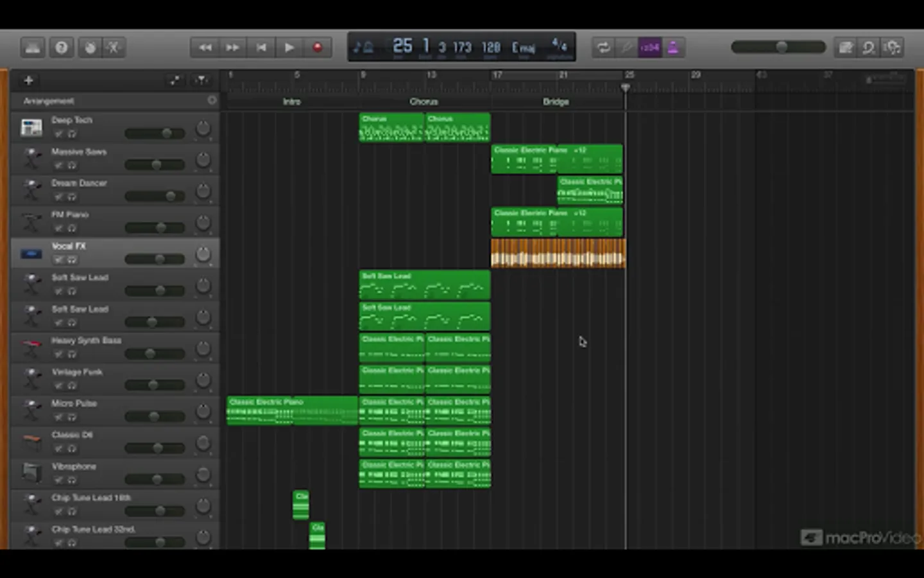Toggle Cycle mode on
This screenshot has width=924, height=578.
(603, 48)
